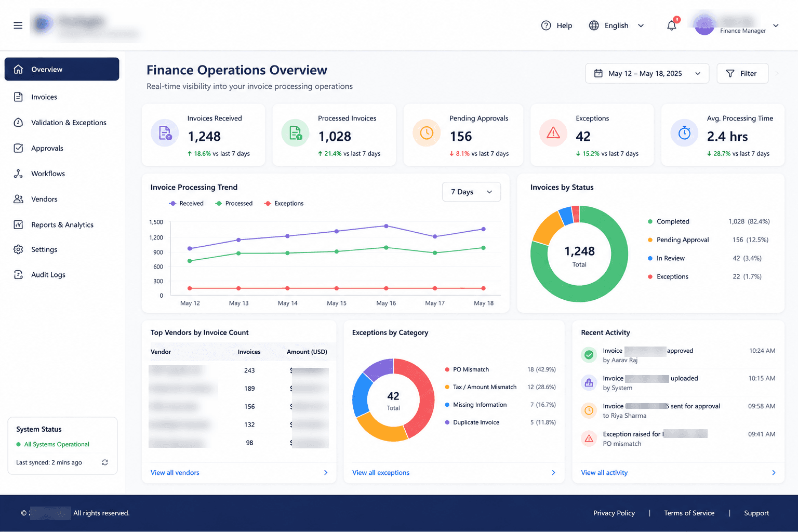Open the May 12 – May 18, 2025 date dropdown
The height and width of the screenshot is (532, 798).
point(647,73)
